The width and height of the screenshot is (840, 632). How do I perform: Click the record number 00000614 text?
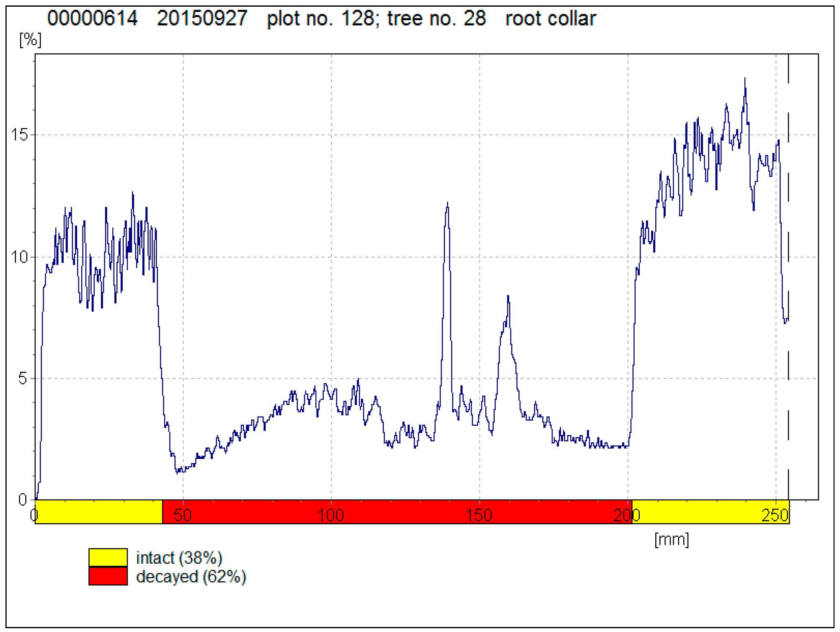click(92, 18)
